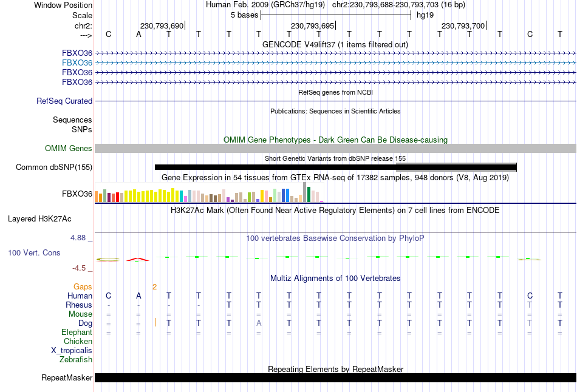Open Gene Expression in 54 tissues GTEx title
Screen dimensions: 577x392
point(335,178)
